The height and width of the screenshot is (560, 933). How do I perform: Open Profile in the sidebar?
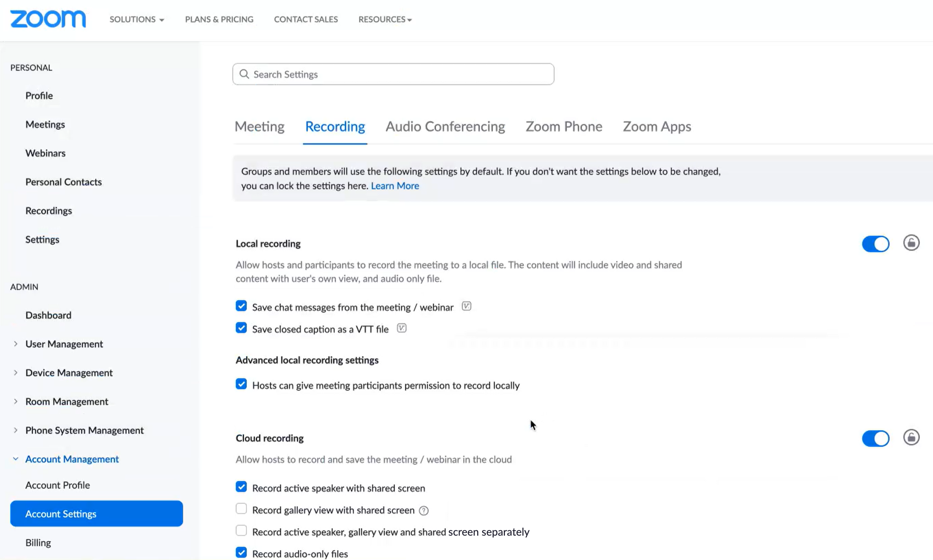coord(39,95)
